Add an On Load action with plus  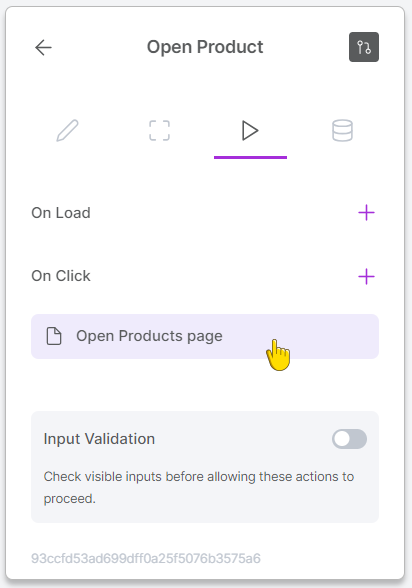[366, 213]
